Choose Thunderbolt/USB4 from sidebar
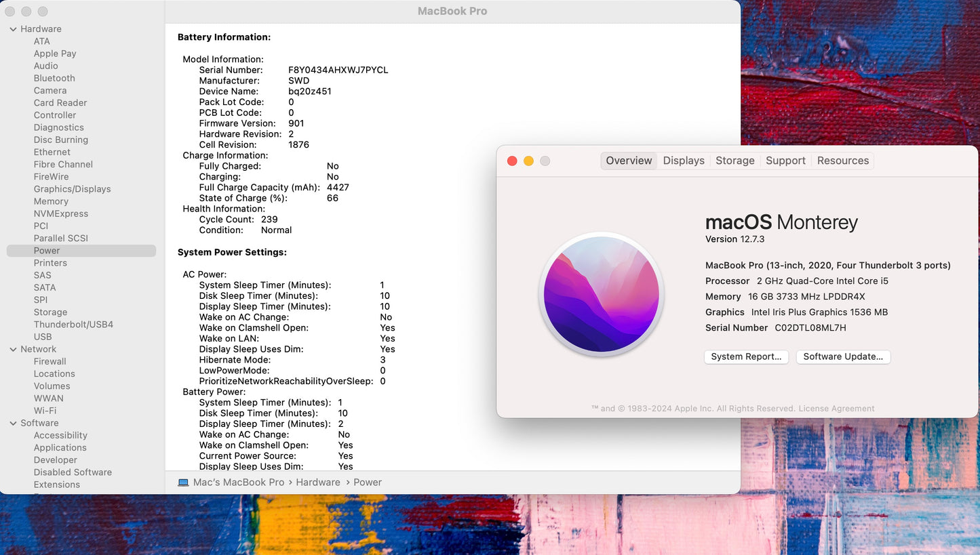This screenshot has width=980, height=555. tap(73, 325)
